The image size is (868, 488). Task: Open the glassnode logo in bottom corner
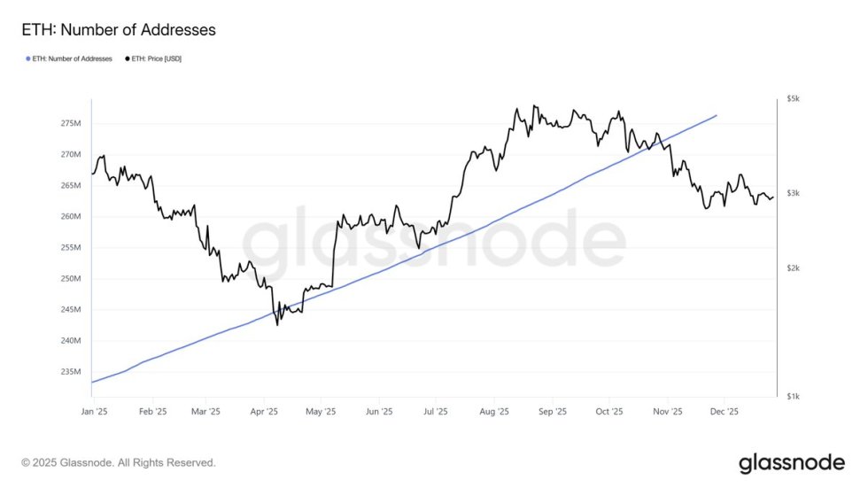coord(792,462)
